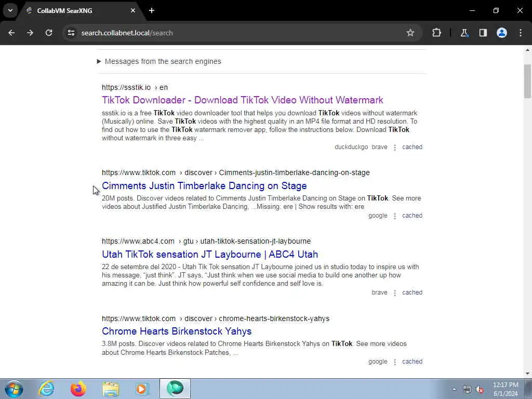Click the page vertical scrollbar thumb

(x=527, y=81)
